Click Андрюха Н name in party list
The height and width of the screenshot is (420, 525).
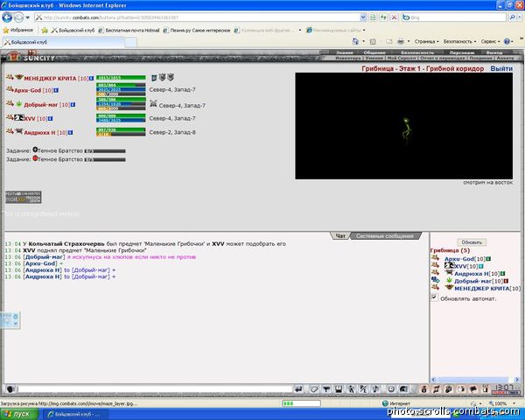click(39, 133)
